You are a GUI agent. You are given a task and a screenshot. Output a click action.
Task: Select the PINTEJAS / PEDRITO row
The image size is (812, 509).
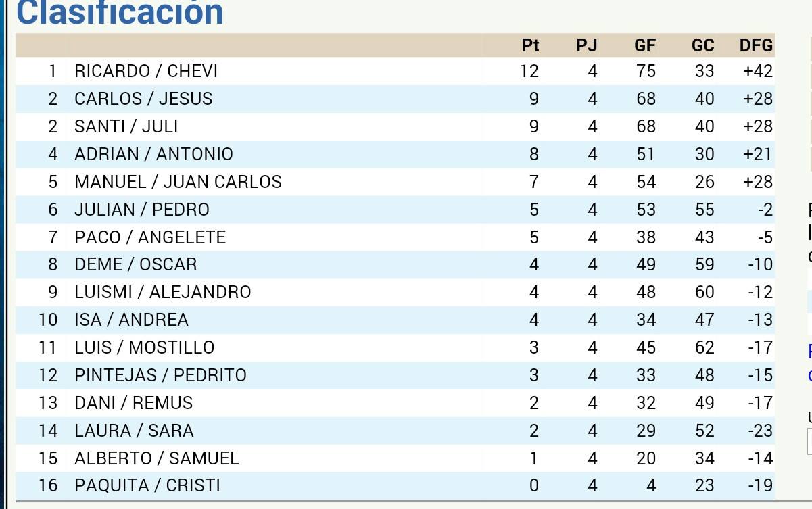(x=395, y=375)
